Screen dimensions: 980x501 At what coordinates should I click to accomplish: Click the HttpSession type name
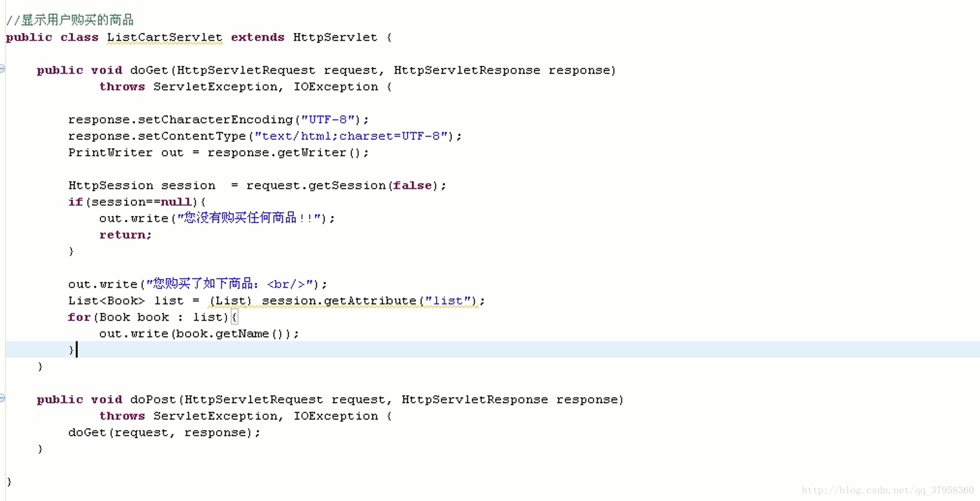click(110, 186)
